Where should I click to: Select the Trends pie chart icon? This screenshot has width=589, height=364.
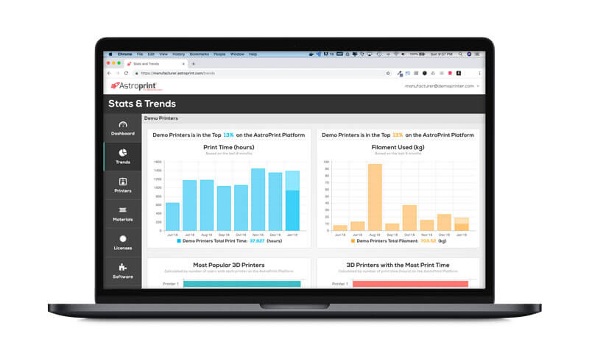[123, 153]
